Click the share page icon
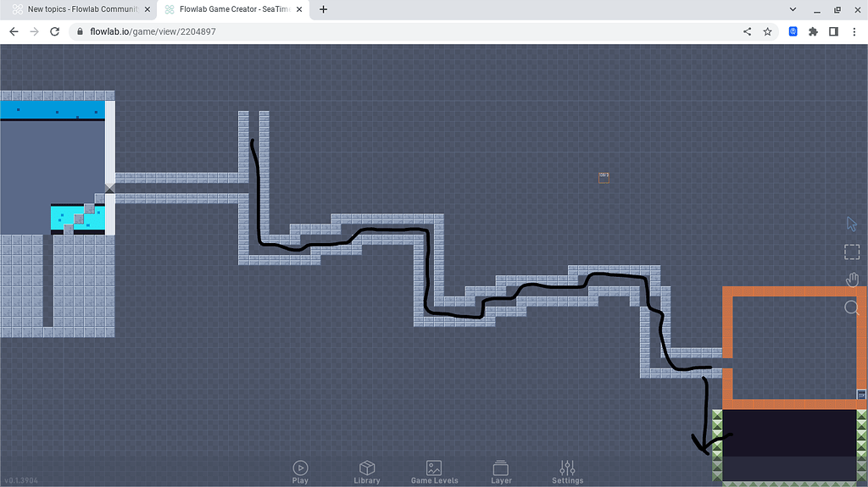The image size is (868, 487). click(747, 31)
